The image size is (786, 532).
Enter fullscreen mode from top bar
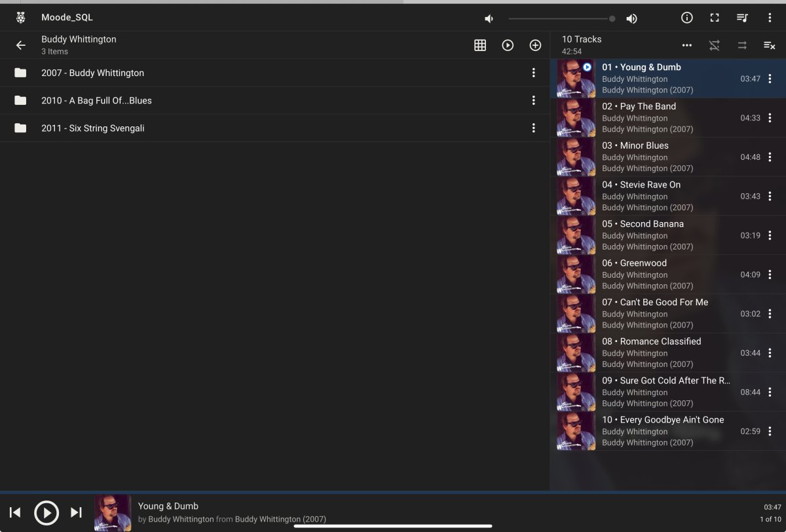click(715, 18)
